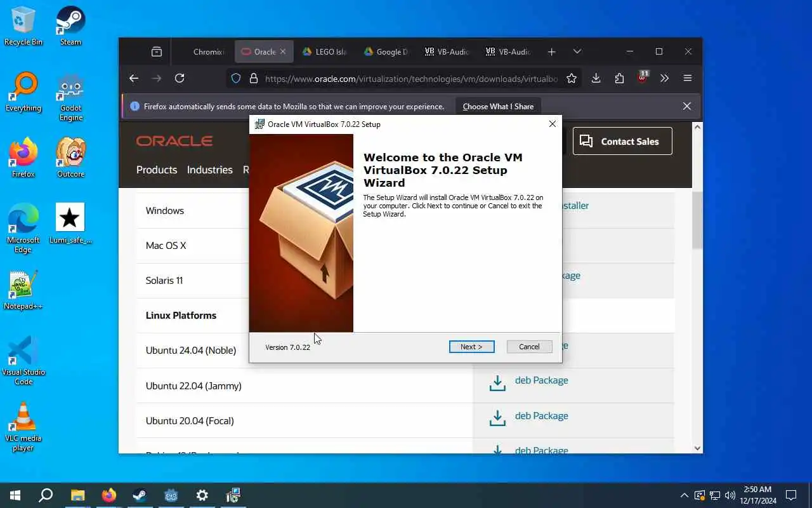The image size is (812, 508).
Task: Close the Oracle tab
Action: tap(283, 51)
